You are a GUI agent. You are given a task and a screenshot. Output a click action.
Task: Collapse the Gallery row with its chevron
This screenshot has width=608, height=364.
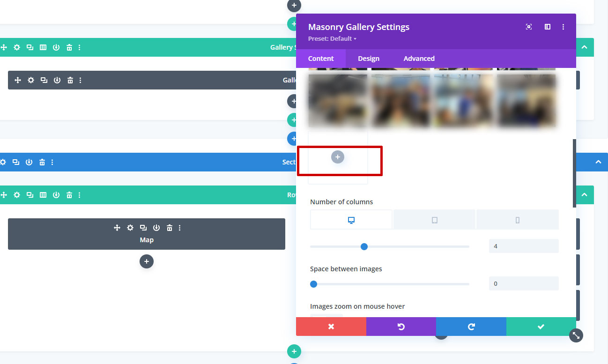584,47
